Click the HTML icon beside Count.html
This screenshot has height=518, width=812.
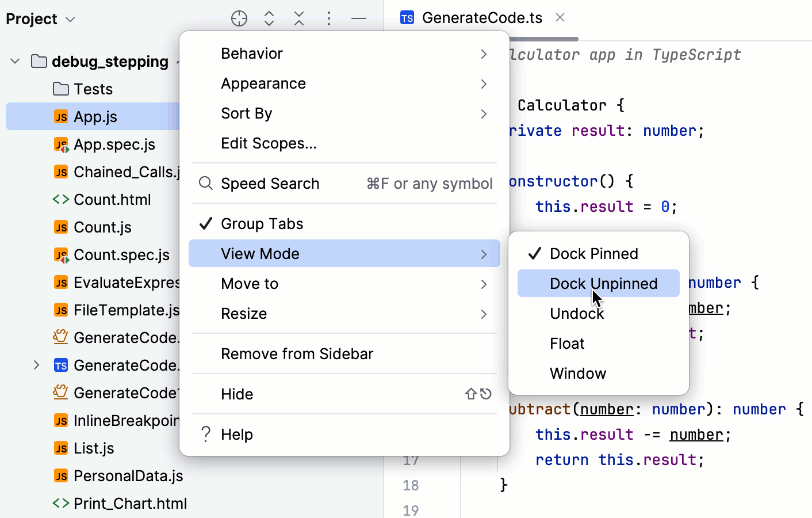coord(62,199)
